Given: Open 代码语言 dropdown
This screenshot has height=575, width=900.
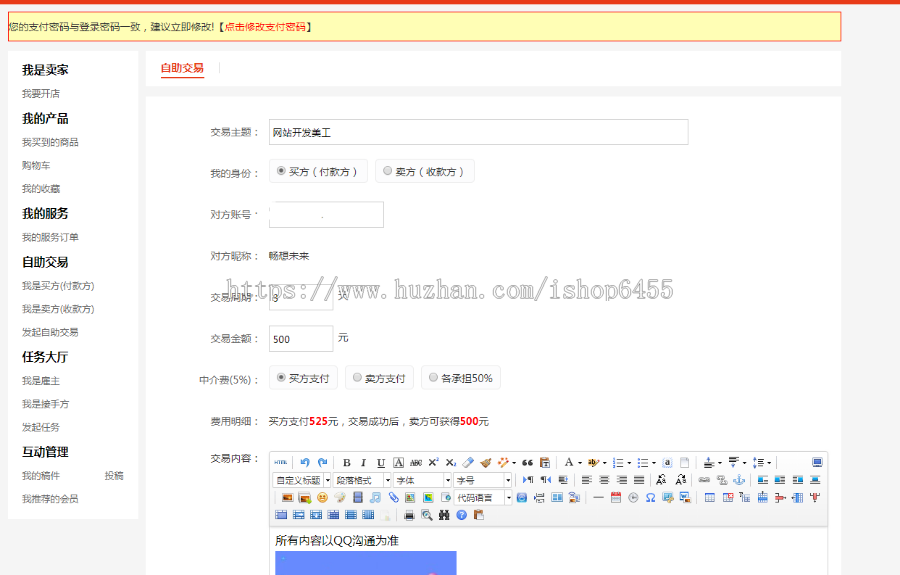Looking at the screenshot, I should click(483, 498).
